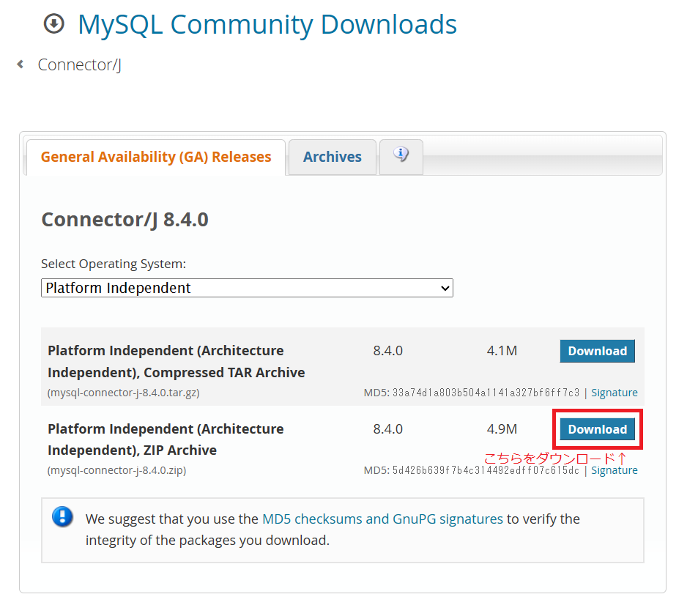Open Signature link for the tar.gz file
This screenshot has width=698, height=616.
tap(615, 393)
